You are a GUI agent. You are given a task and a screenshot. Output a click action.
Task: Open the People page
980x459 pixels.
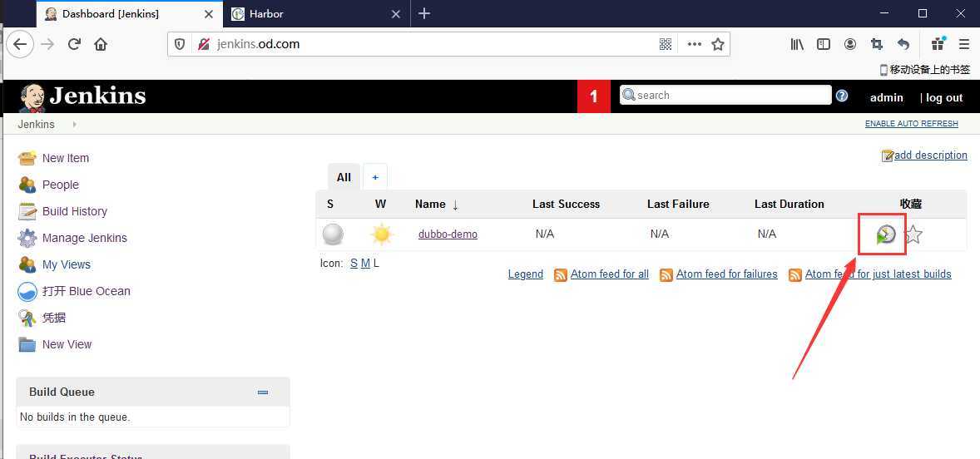pyautogui.click(x=61, y=185)
